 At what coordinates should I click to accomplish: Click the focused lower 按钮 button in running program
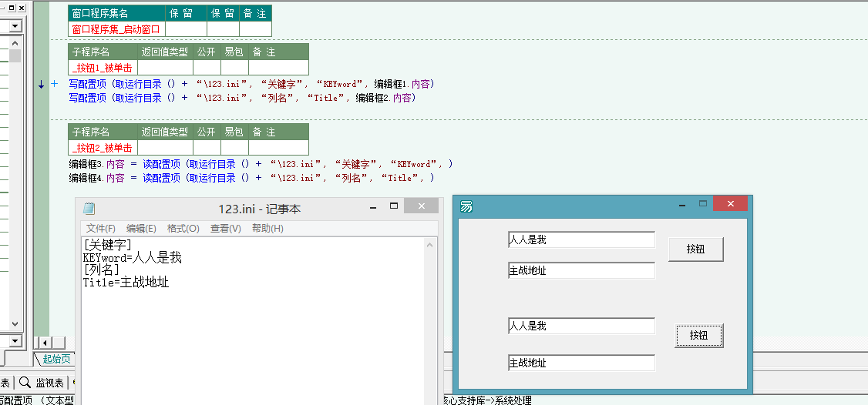(698, 335)
